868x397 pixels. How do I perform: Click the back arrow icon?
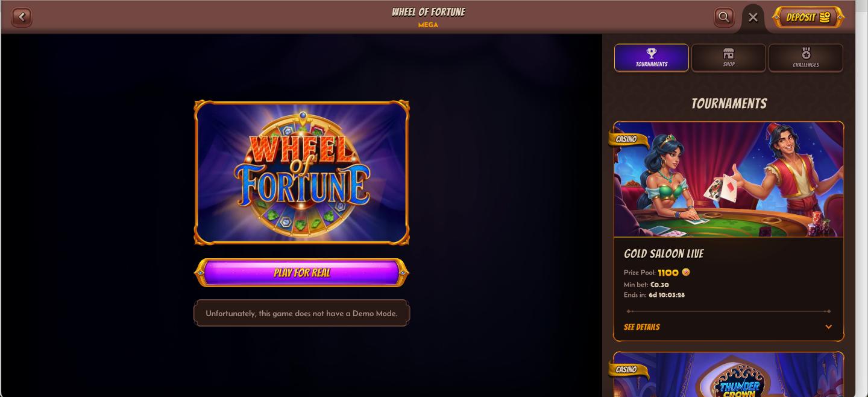[22, 17]
